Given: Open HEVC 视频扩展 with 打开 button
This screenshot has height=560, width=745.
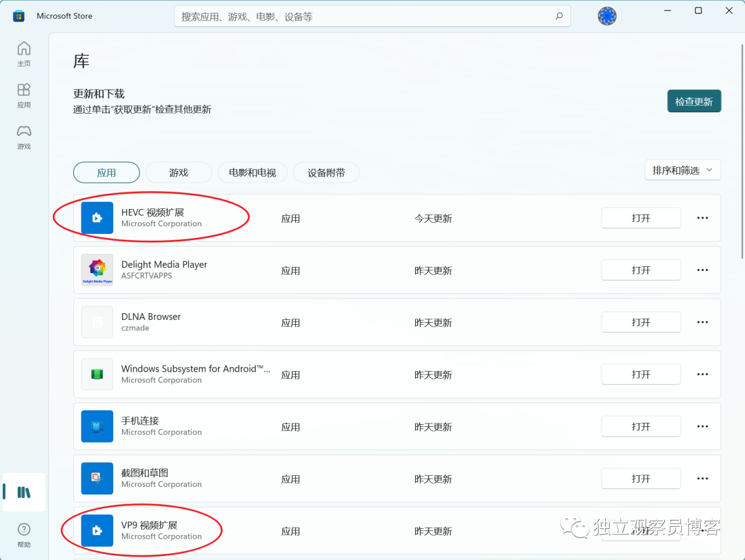Looking at the screenshot, I should tap(641, 218).
